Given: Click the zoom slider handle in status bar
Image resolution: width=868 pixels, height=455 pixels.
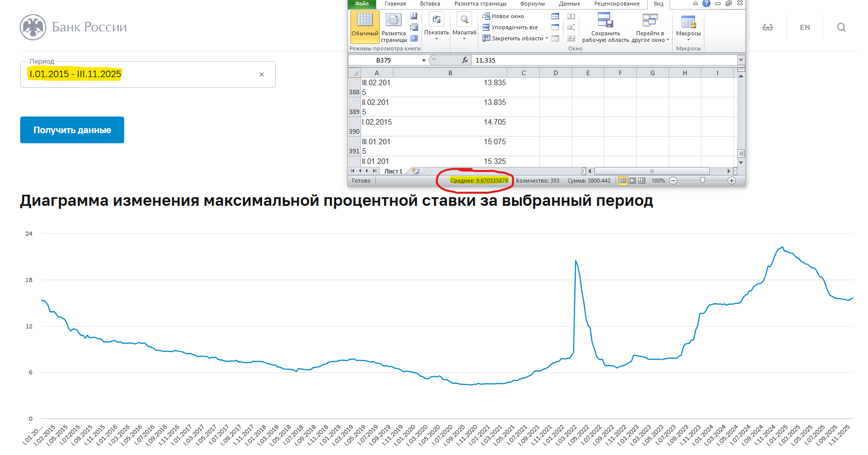Looking at the screenshot, I should coord(702,181).
